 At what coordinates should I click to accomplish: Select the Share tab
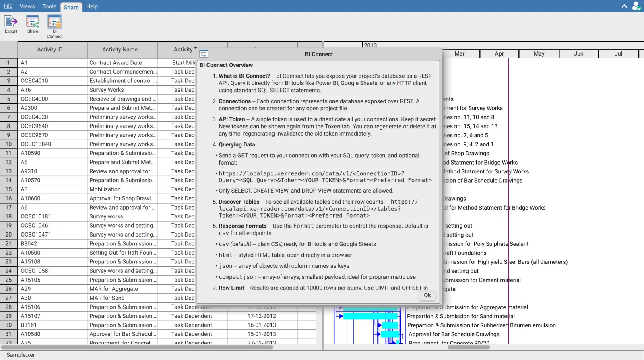click(x=71, y=7)
